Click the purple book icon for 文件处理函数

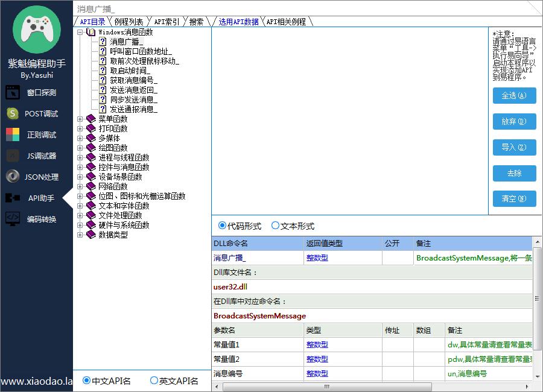click(x=91, y=215)
